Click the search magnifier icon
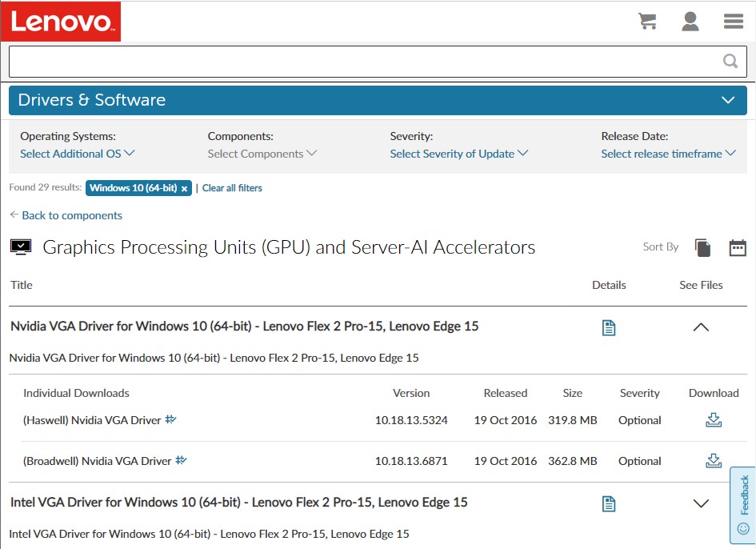Viewport: 756px width, 549px height. pos(730,62)
